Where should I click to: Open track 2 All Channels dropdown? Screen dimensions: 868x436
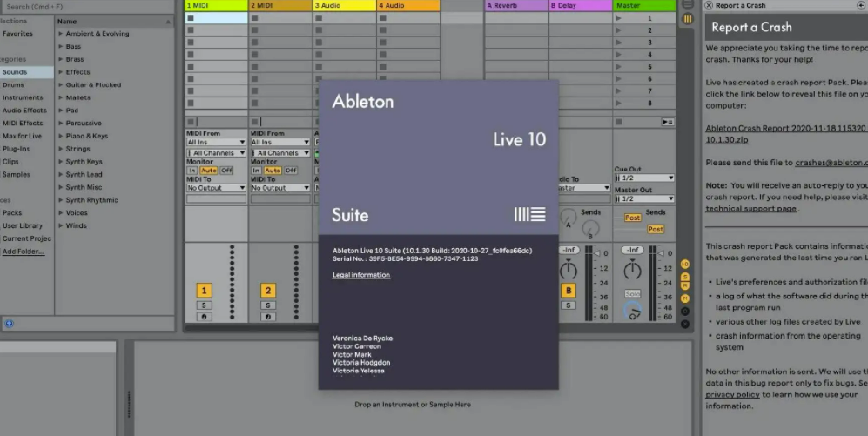pyautogui.click(x=280, y=152)
